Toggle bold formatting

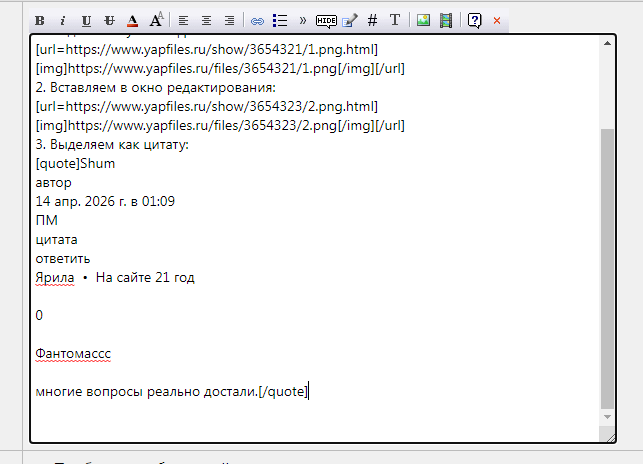(x=40, y=20)
